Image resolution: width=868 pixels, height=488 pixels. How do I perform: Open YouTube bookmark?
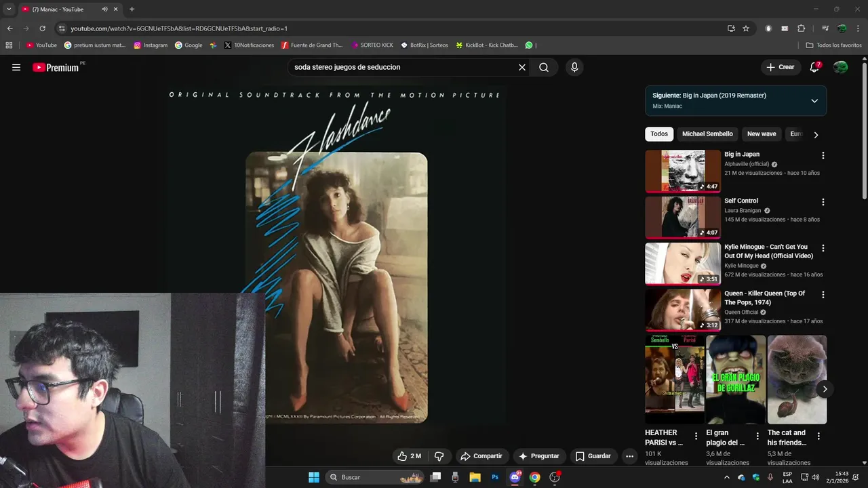tap(41, 45)
